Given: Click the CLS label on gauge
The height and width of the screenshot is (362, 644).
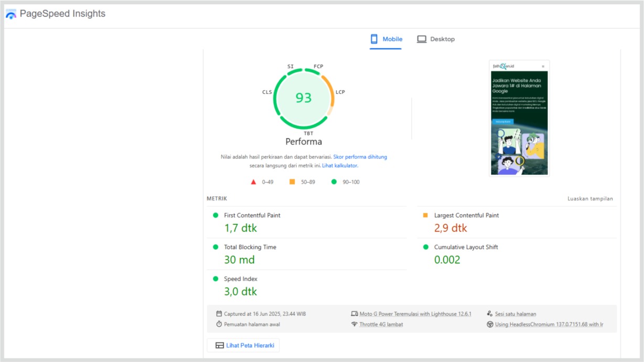Looking at the screenshot, I should [x=267, y=92].
